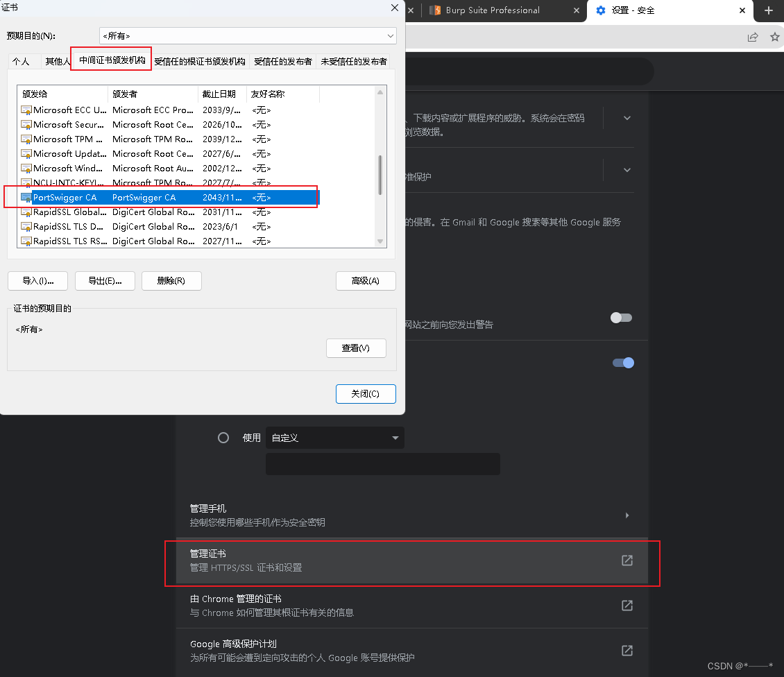Click certificate icon of PortSwigger CA row
The width and height of the screenshot is (784, 677).
(x=26, y=198)
